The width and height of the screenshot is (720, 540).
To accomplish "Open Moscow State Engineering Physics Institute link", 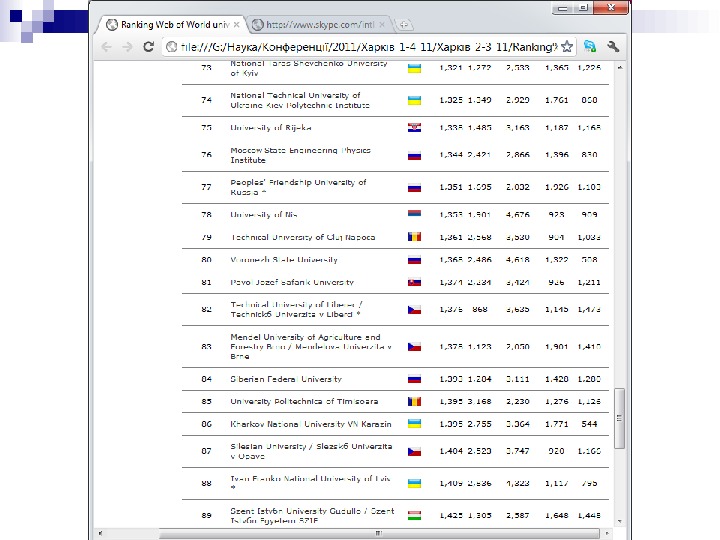I will [300, 155].
